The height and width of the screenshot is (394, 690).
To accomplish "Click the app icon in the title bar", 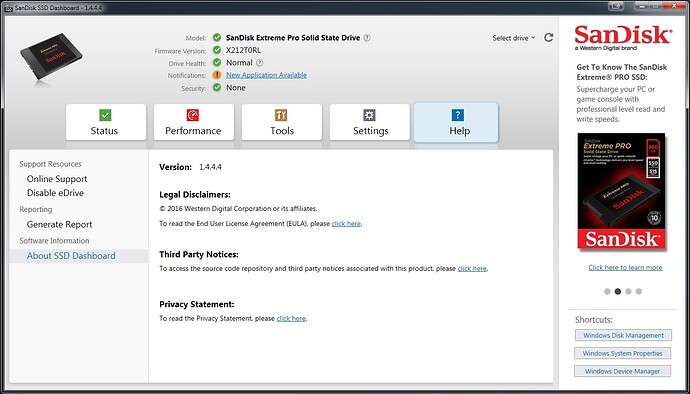I will click(x=8, y=8).
